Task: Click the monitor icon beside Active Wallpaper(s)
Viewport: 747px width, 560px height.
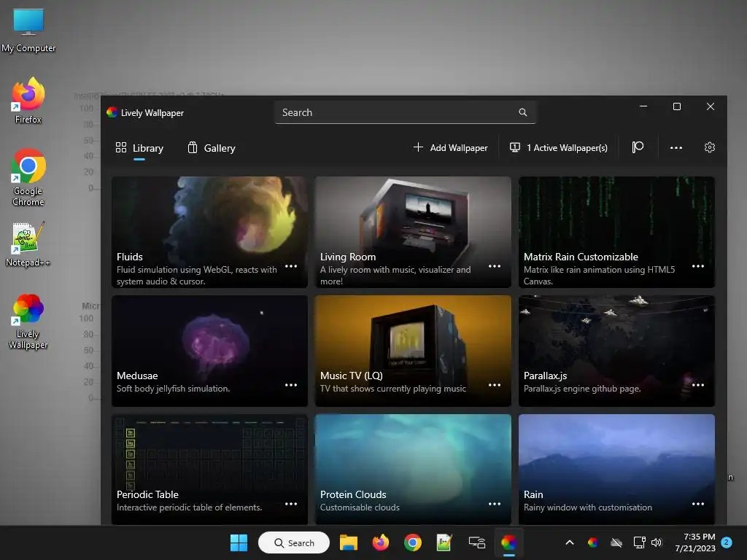Action: point(515,147)
